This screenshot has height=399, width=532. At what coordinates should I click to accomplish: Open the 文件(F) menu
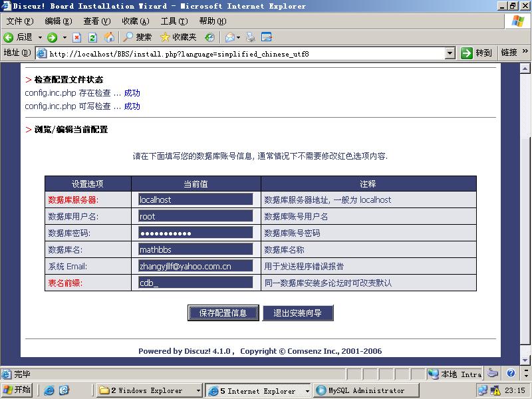point(19,21)
